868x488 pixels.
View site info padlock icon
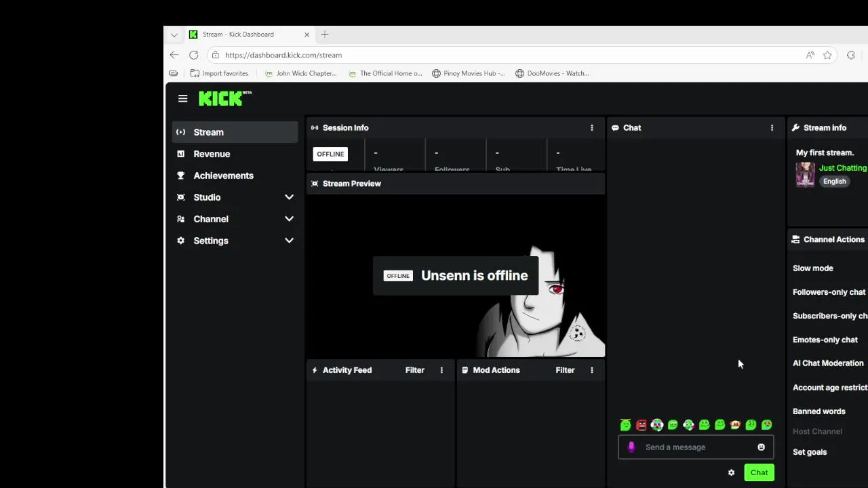tap(215, 55)
